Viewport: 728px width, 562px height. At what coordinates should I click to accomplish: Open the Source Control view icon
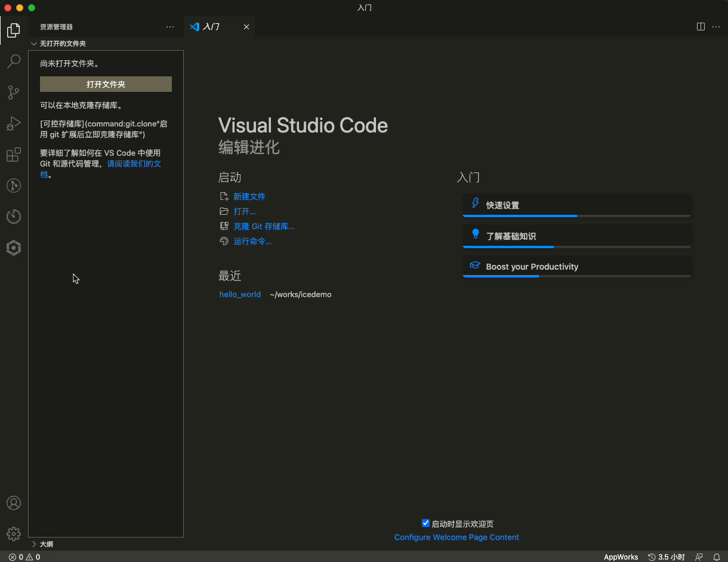pos(14,92)
